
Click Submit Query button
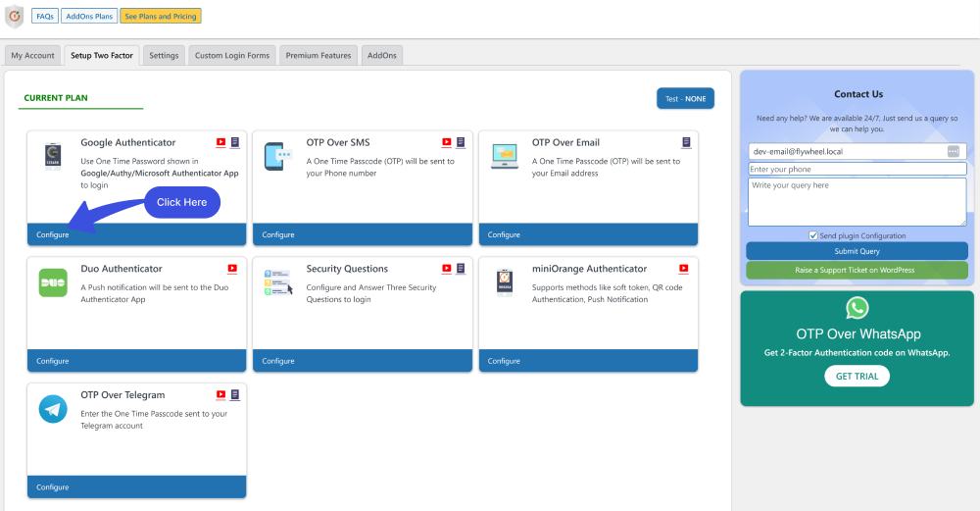(x=857, y=251)
